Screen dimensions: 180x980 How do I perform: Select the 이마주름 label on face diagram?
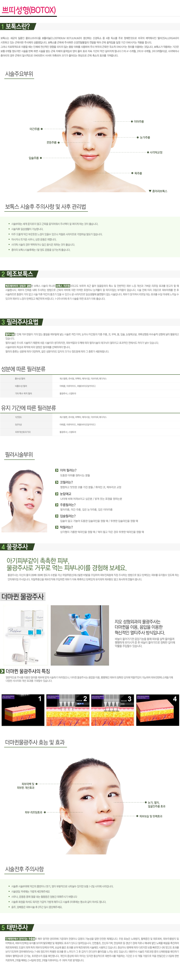(x=139, y=122)
